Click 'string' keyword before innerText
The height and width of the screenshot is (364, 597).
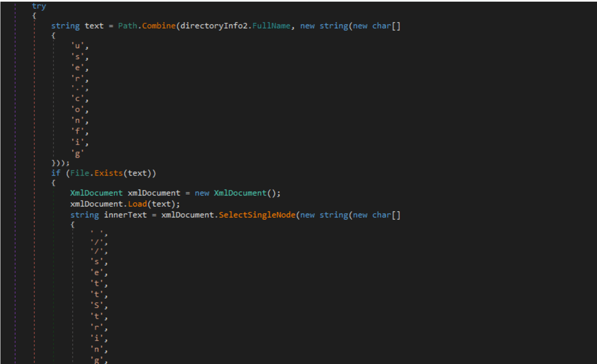click(84, 215)
